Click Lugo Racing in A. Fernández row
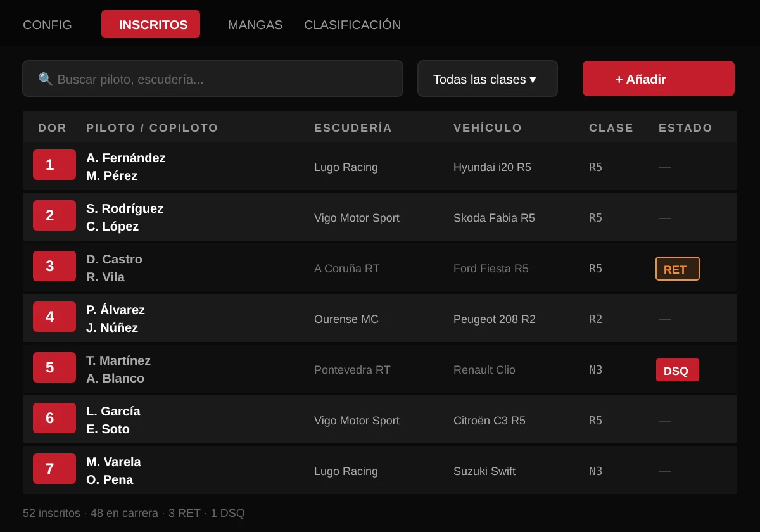 (x=346, y=167)
